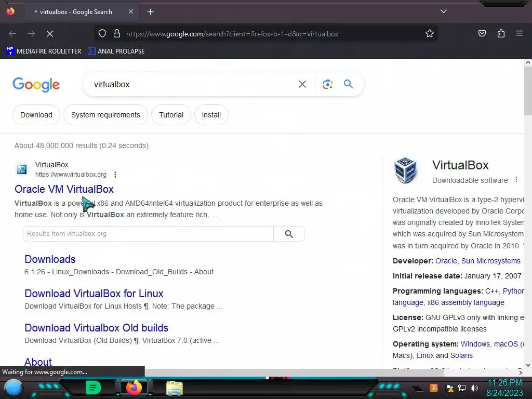Viewport: 532px width, 399px height.
Task: Apply the Install filter chip
Action: click(211, 115)
